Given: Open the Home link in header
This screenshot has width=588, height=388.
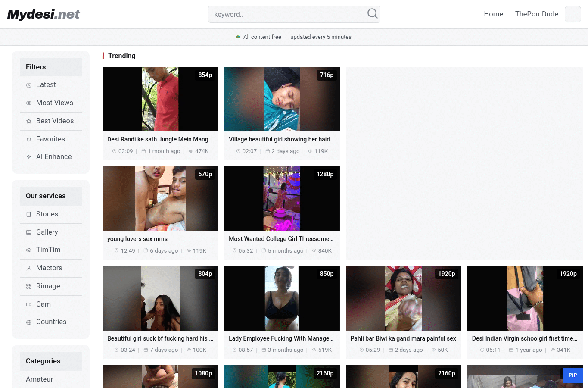Looking at the screenshot, I should tap(493, 14).
